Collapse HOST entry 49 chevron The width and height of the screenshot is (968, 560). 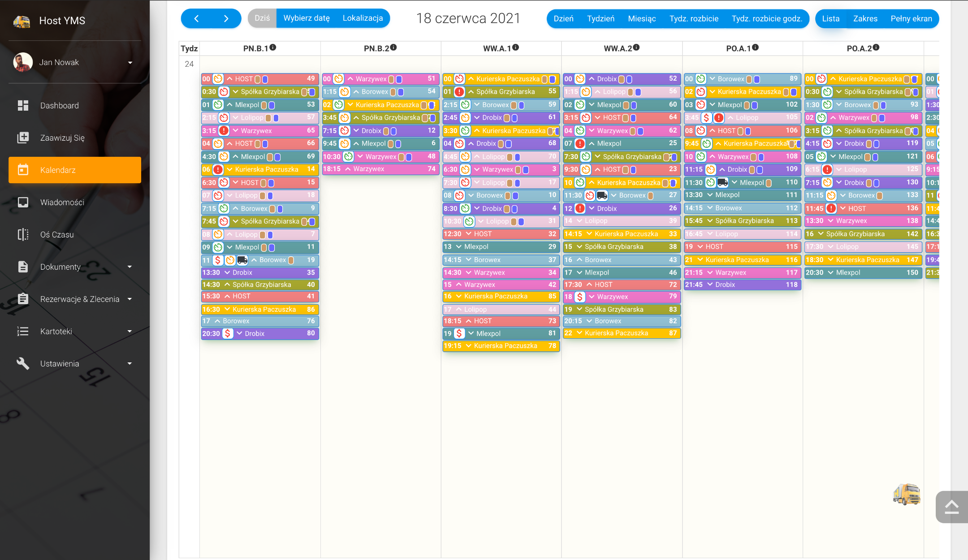[230, 79]
